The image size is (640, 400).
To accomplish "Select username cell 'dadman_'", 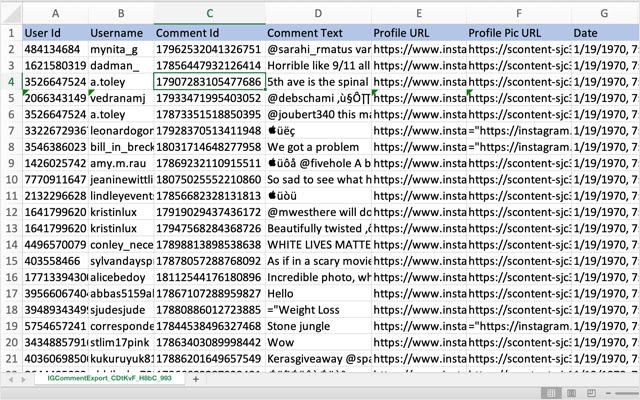I will [121, 66].
